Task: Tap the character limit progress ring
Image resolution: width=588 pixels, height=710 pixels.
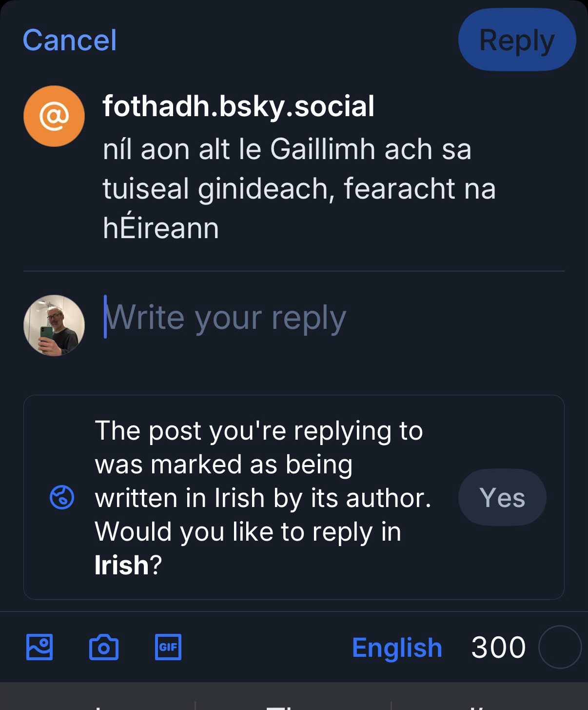Action: (x=560, y=647)
